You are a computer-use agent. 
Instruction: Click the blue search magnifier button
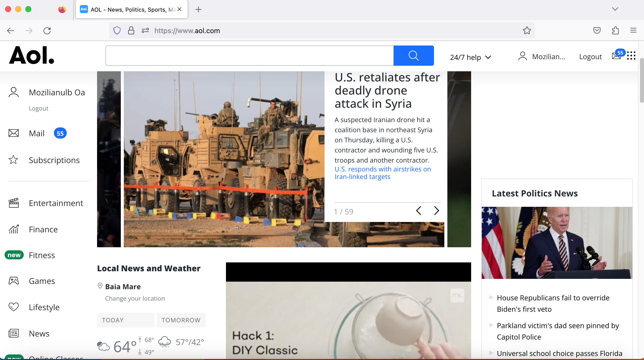pyautogui.click(x=413, y=56)
